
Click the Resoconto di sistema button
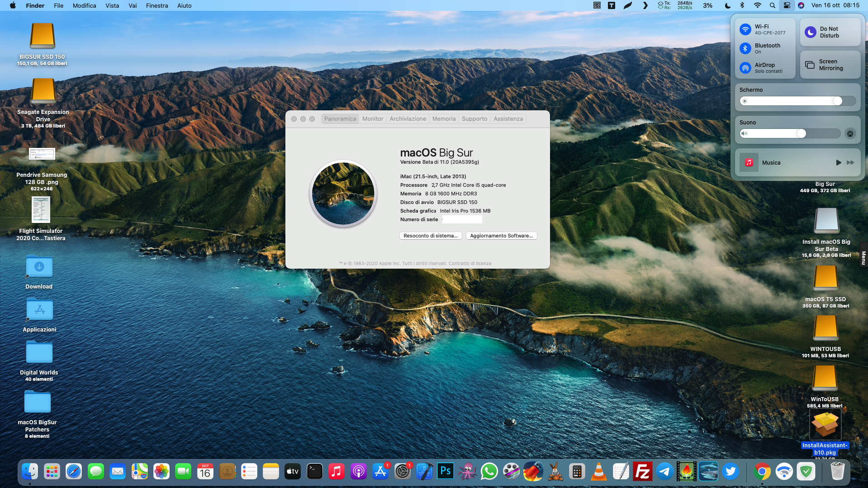430,236
